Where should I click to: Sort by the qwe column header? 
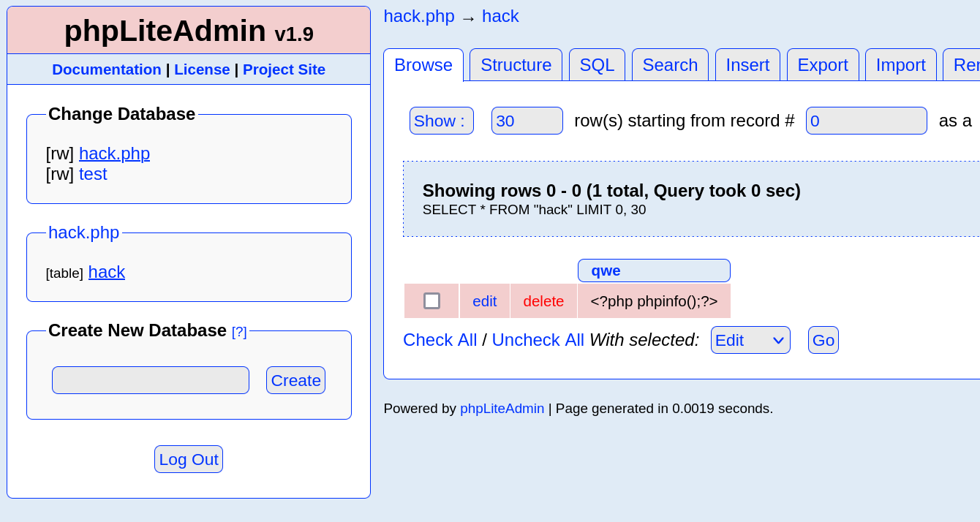pyautogui.click(x=606, y=271)
